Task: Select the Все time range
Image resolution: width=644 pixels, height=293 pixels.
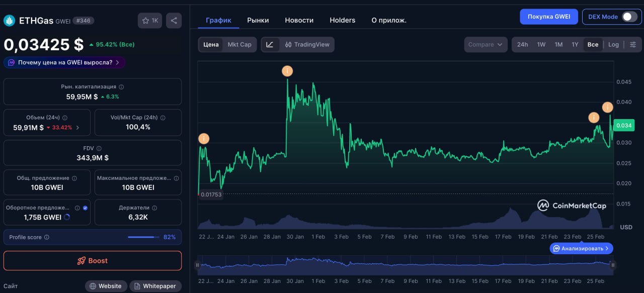Action: point(593,45)
